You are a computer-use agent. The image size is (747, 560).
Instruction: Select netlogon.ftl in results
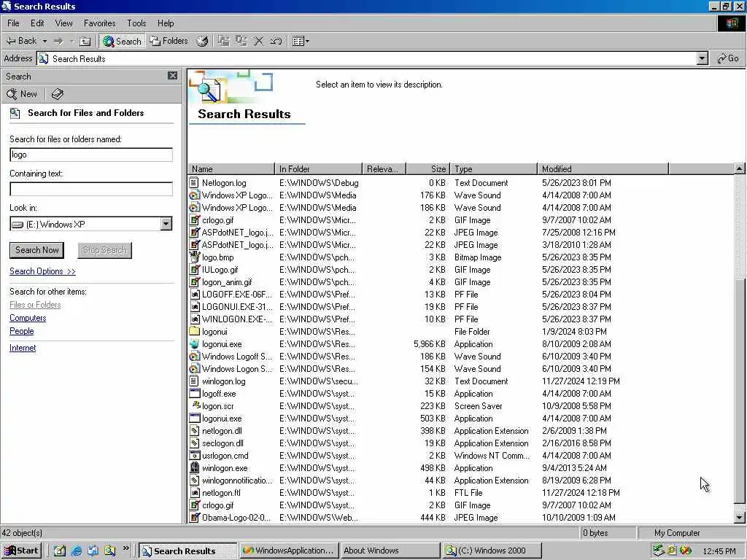pyautogui.click(x=221, y=492)
